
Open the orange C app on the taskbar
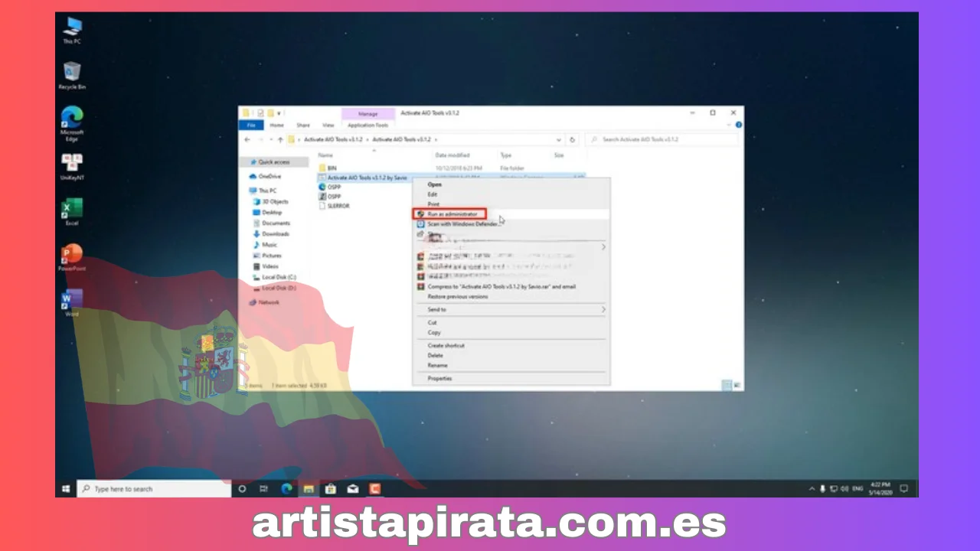pyautogui.click(x=375, y=488)
